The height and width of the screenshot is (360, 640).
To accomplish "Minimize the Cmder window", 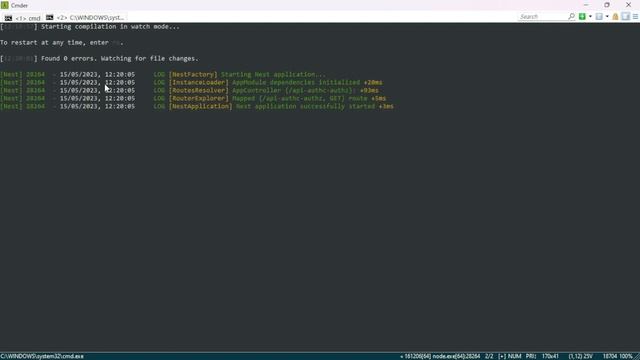I will (586, 5).
